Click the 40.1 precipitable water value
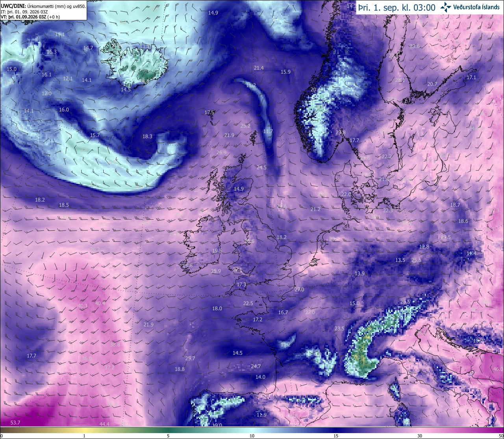The image size is (504, 439). pos(83,306)
